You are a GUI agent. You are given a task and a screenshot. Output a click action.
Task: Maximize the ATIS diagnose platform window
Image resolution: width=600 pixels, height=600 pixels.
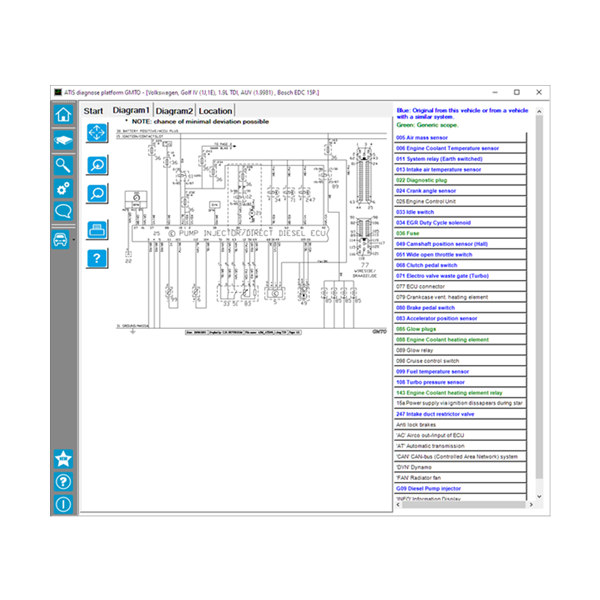click(517, 92)
